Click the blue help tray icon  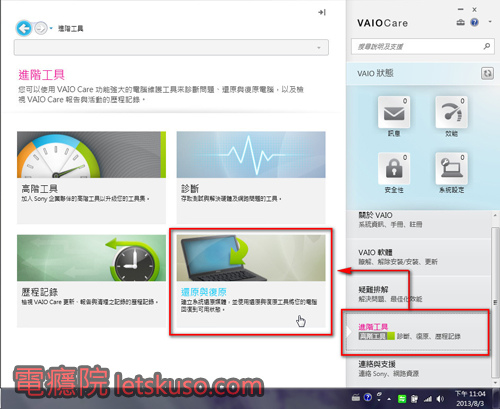pos(368,397)
